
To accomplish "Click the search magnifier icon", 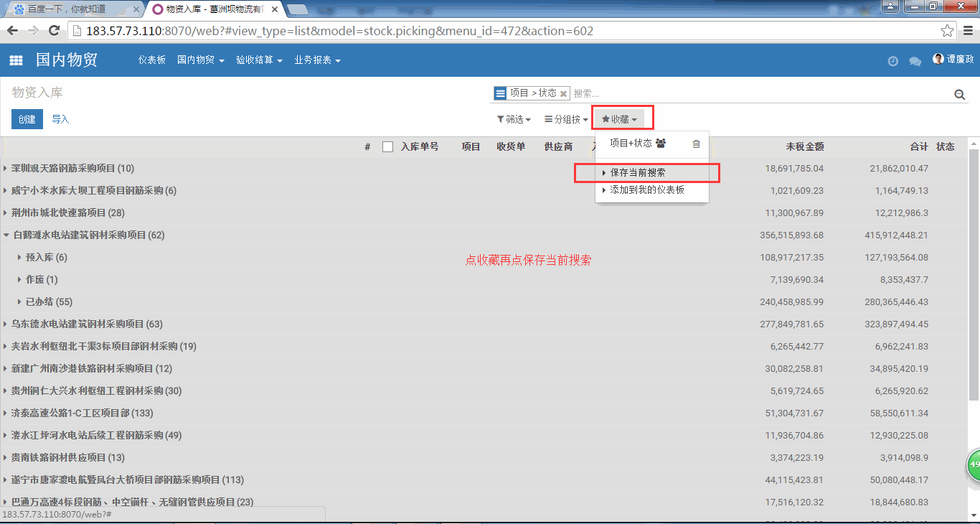I will pyautogui.click(x=959, y=94).
